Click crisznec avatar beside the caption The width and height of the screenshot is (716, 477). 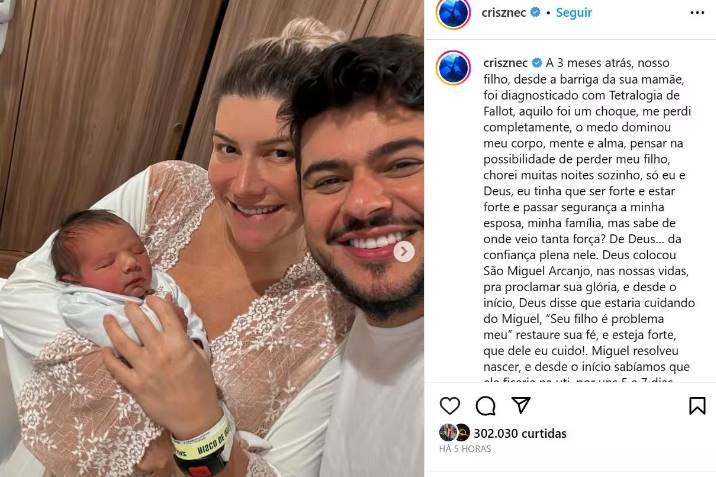[453, 68]
